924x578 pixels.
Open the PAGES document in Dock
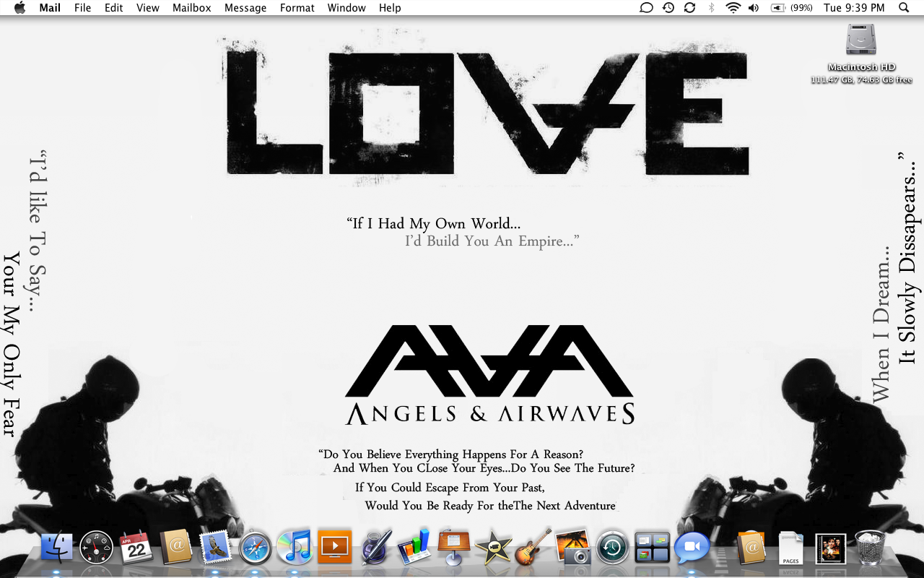[x=791, y=548]
